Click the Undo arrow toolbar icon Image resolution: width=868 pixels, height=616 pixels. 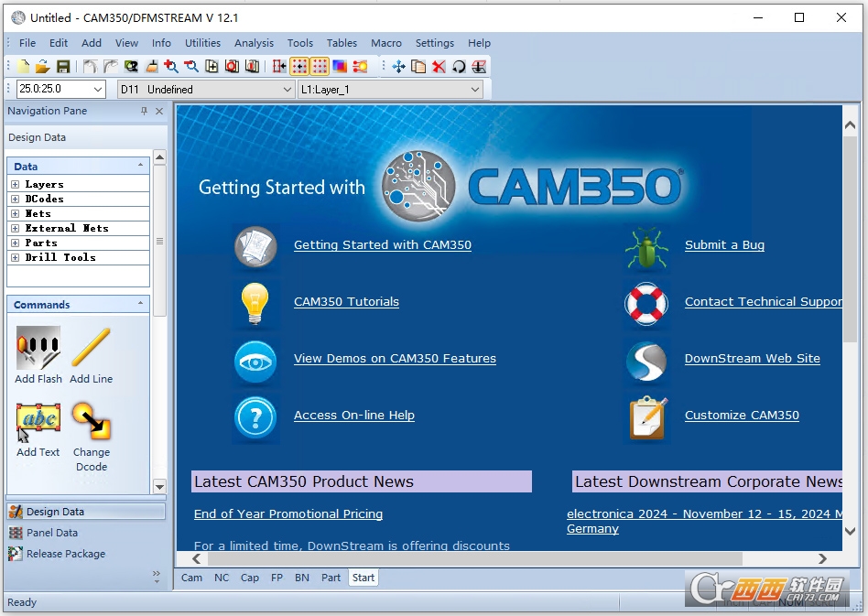pos(91,67)
